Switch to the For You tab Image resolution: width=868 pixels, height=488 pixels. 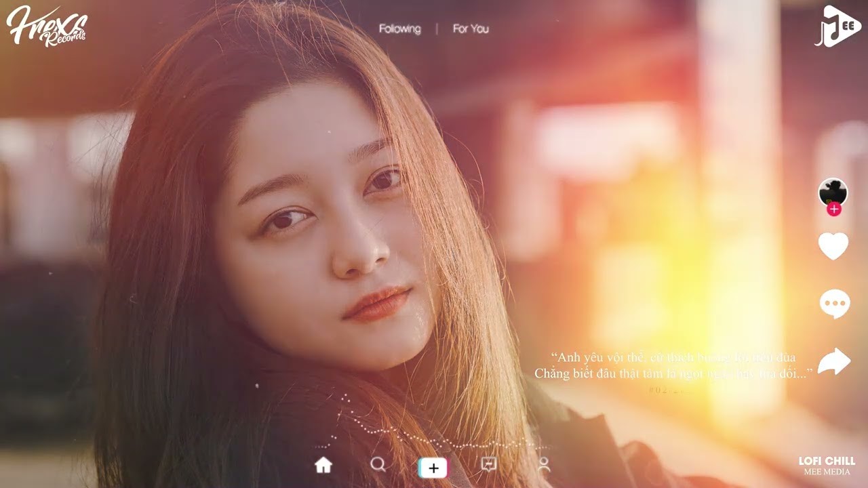[x=471, y=29]
